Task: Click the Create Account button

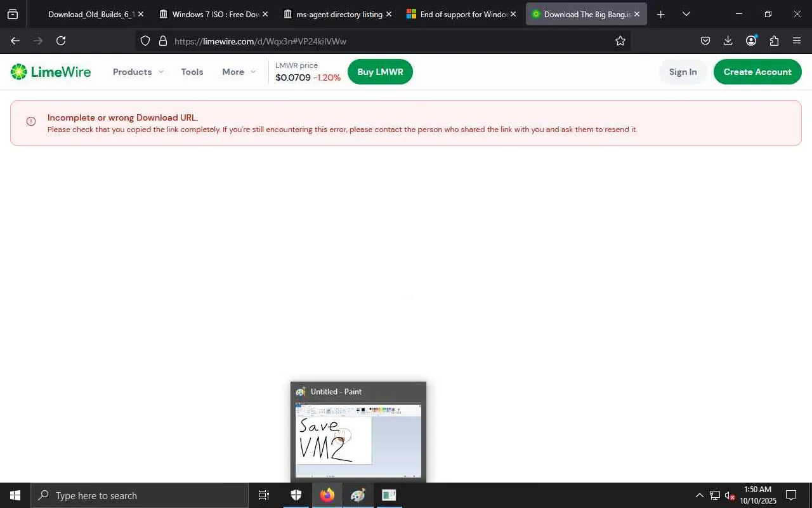Action: [x=757, y=72]
